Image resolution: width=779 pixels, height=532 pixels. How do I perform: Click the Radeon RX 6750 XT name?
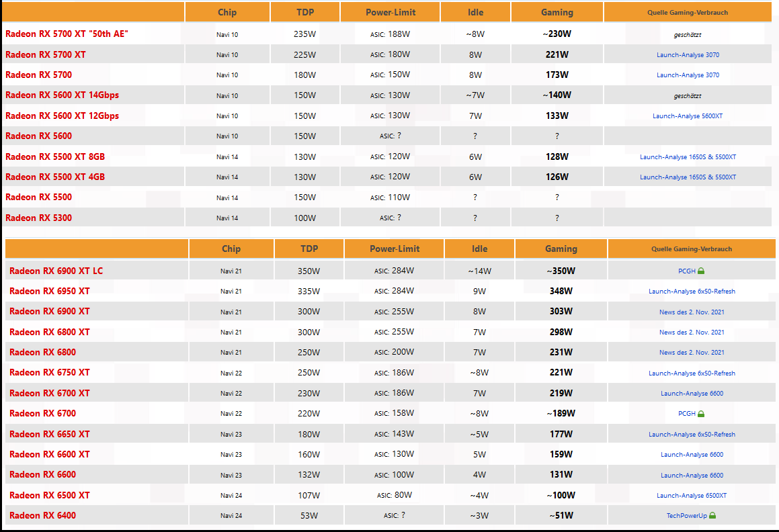[x=50, y=373]
